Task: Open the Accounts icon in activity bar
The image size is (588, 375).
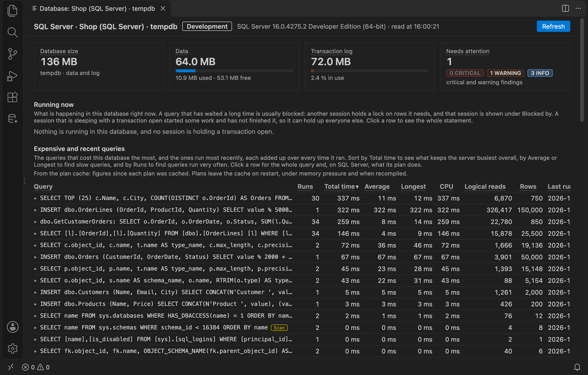Action: coord(12,327)
